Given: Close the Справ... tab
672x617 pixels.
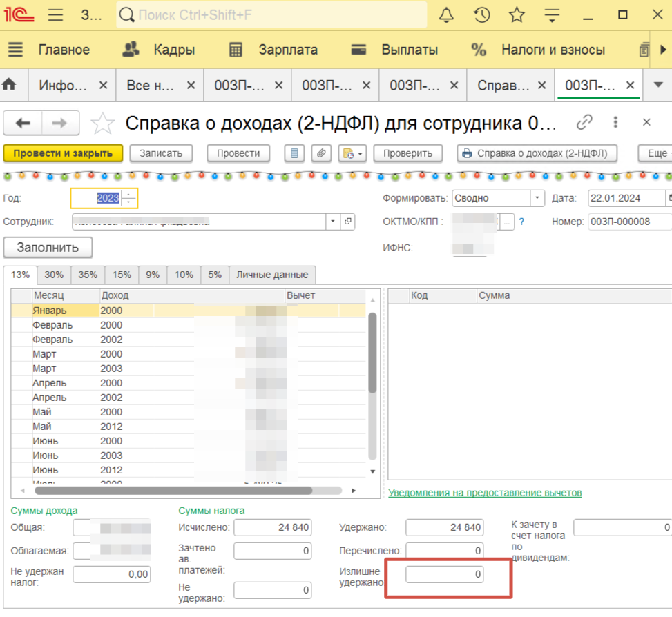Looking at the screenshot, I should click(541, 85).
